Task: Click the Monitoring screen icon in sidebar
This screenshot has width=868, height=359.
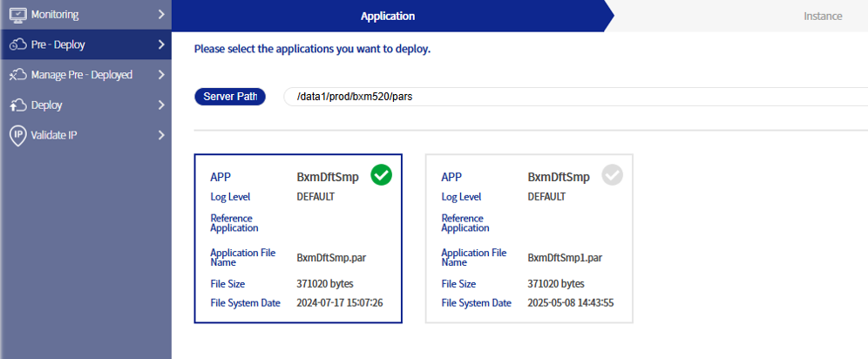Action: (x=17, y=15)
